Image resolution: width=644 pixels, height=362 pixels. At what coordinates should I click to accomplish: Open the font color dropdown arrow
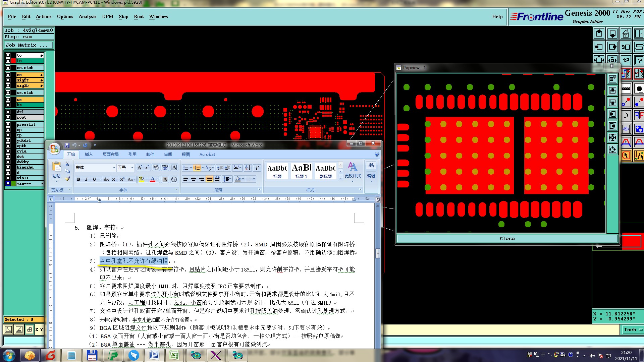point(158,179)
